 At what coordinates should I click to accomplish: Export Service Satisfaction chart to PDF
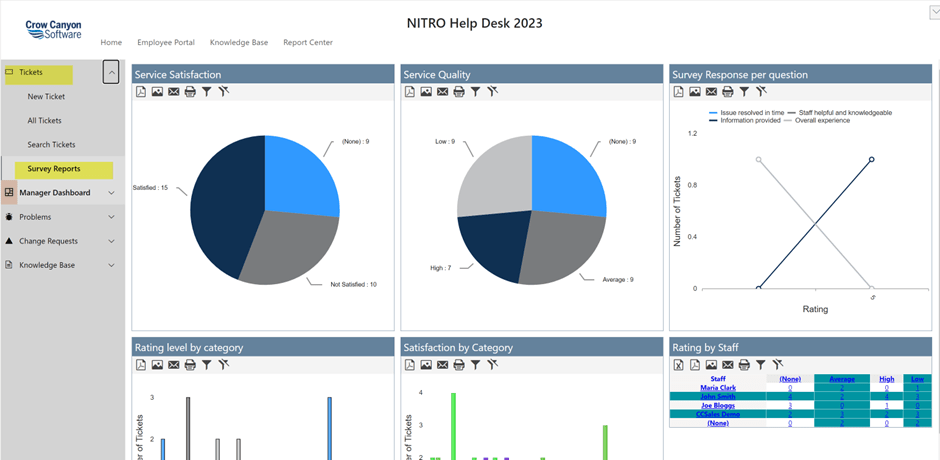(x=141, y=92)
